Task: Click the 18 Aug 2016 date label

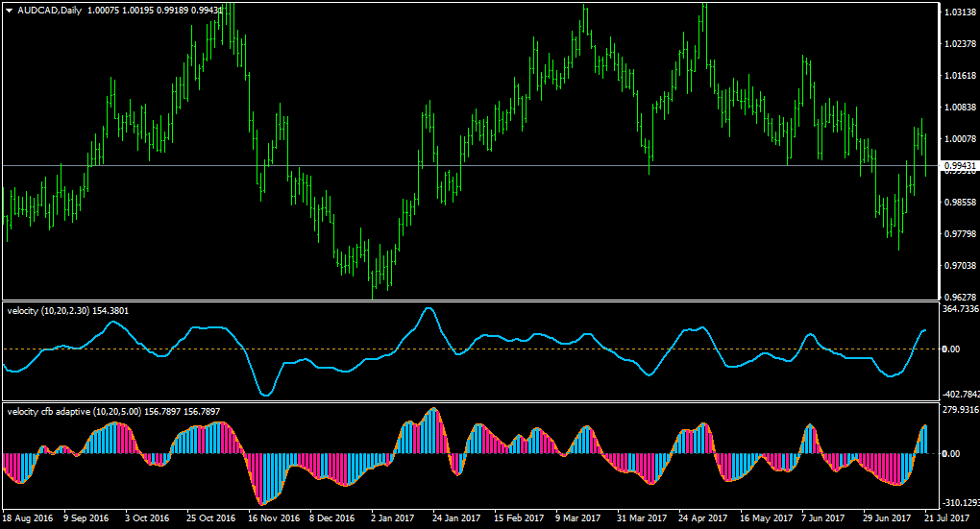Action: click(28, 517)
